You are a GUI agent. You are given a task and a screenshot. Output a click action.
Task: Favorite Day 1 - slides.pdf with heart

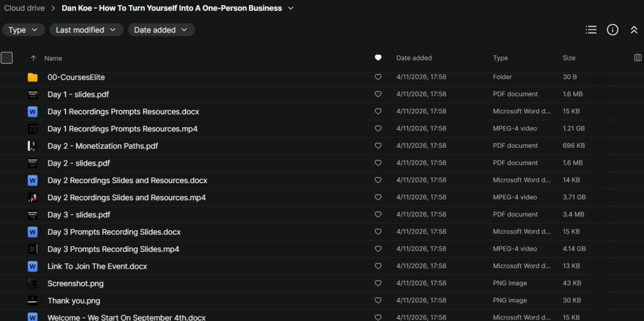378,94
